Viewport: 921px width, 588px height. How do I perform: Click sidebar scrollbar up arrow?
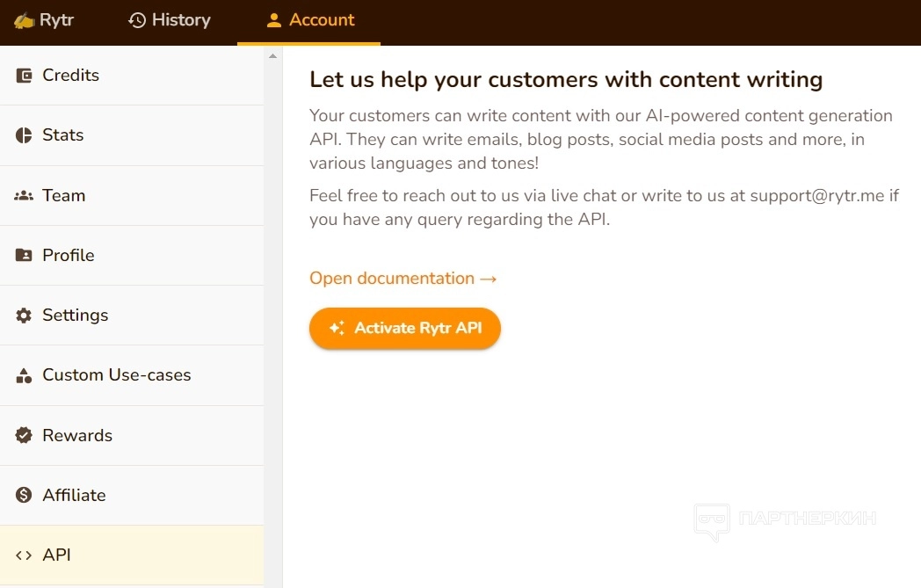pos(272,55)
